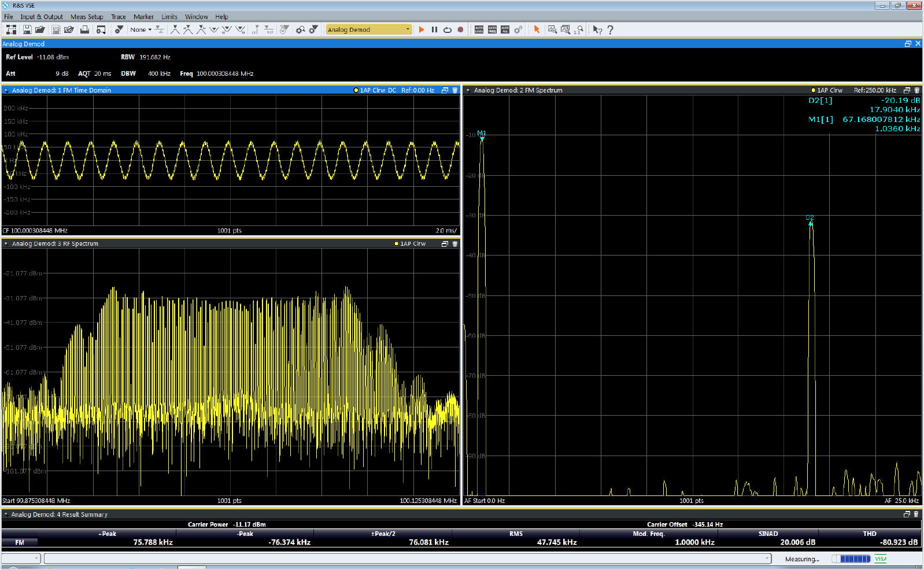The height and width of the screenshot is (570, 924).
Task: Open the Marker menu
Action: (143, 17)
